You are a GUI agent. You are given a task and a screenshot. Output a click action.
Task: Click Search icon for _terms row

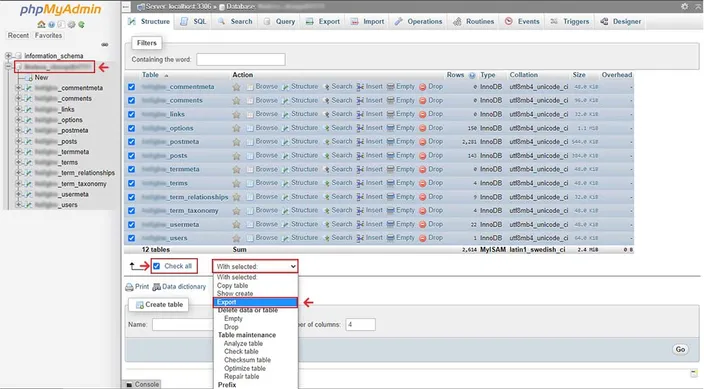(326, 183)
